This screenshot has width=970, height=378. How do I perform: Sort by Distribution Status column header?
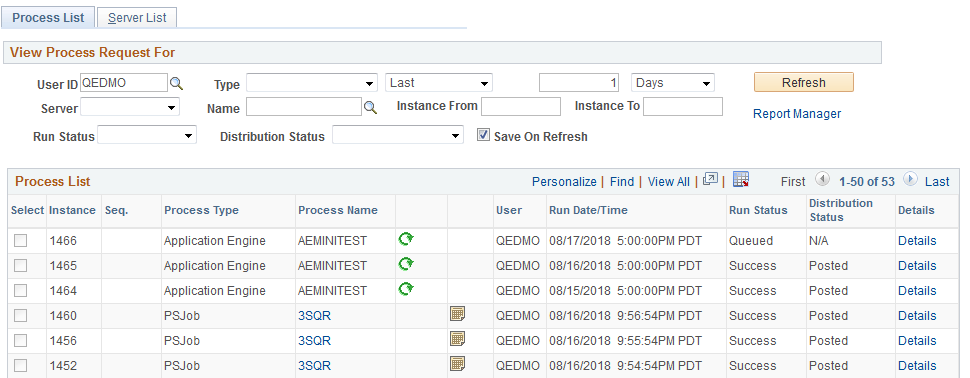coord(841,210)
